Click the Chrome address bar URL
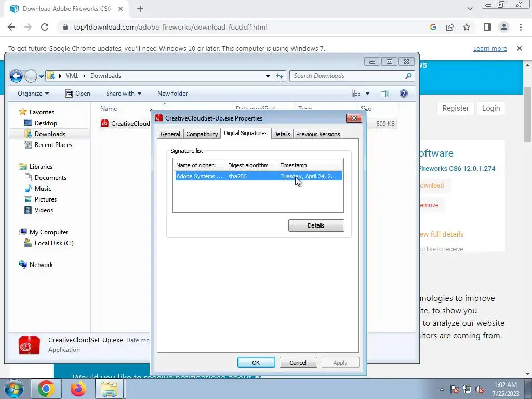The width and height of the screenshot is (532, 399). click(170, 27)
